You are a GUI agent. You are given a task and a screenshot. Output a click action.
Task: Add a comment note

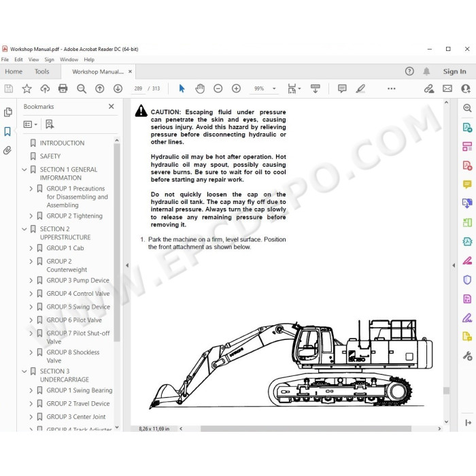[342, 88]
